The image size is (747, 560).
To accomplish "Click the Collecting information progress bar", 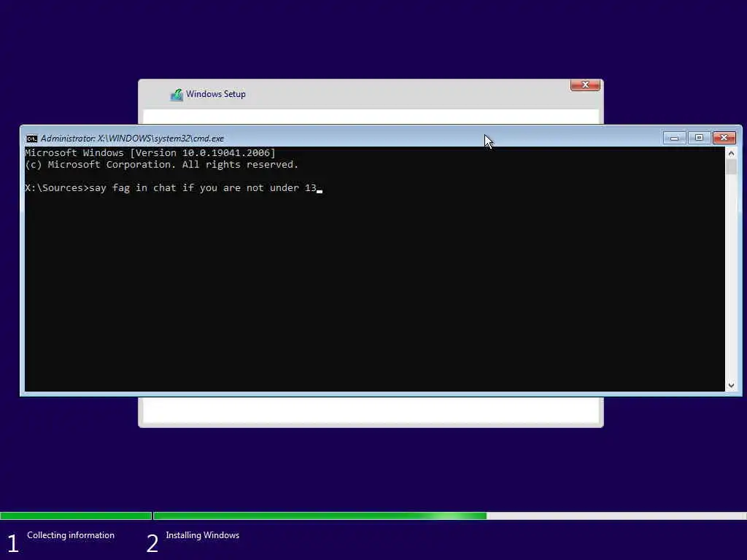I will (x=76, y=516).
